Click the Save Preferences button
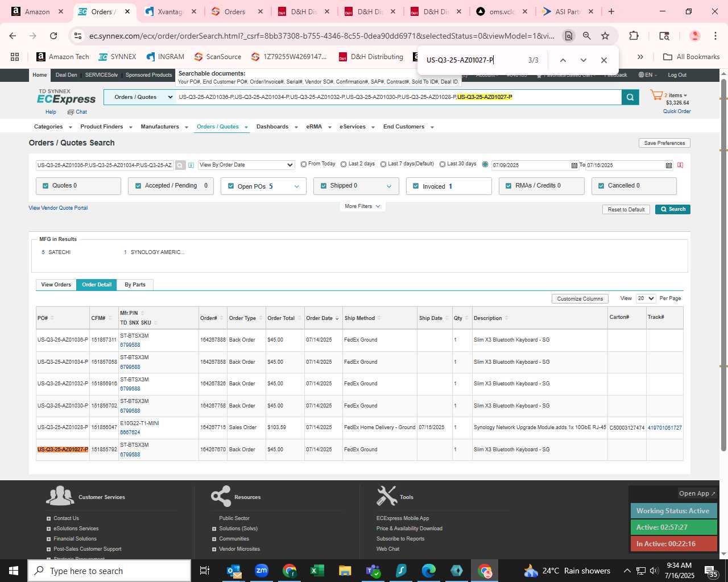 click(x=664, y=143)
